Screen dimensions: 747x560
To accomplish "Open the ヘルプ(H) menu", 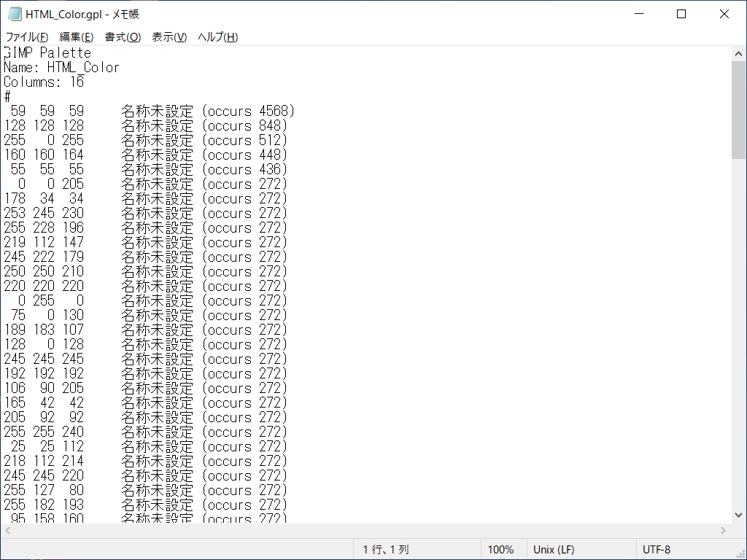I will click(217, 36).
